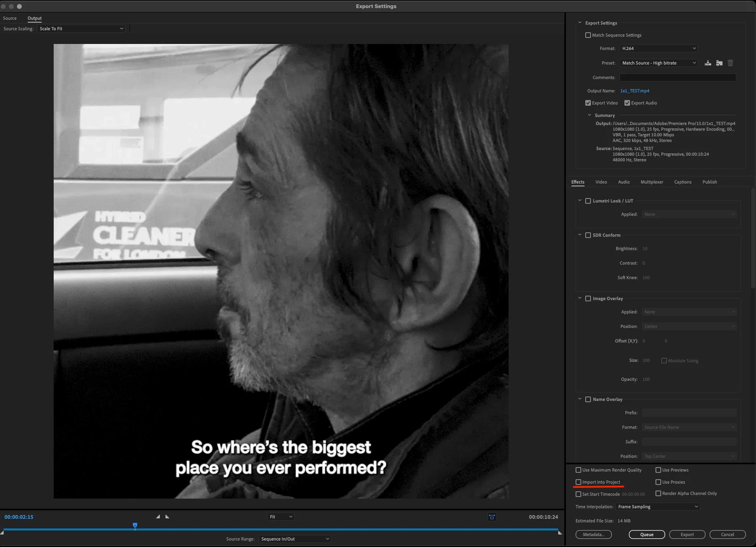Collapse the Name Overlay section

tap(580, 399)
